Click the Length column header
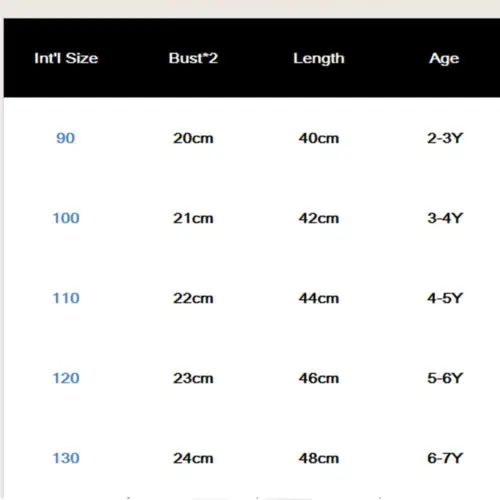 [x=319, y=59]
